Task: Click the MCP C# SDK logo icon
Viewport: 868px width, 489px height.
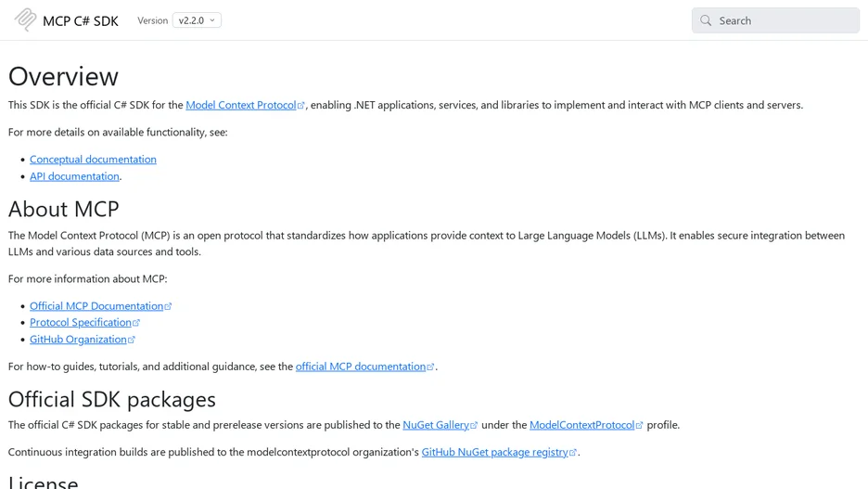Action: click(25, 19)
